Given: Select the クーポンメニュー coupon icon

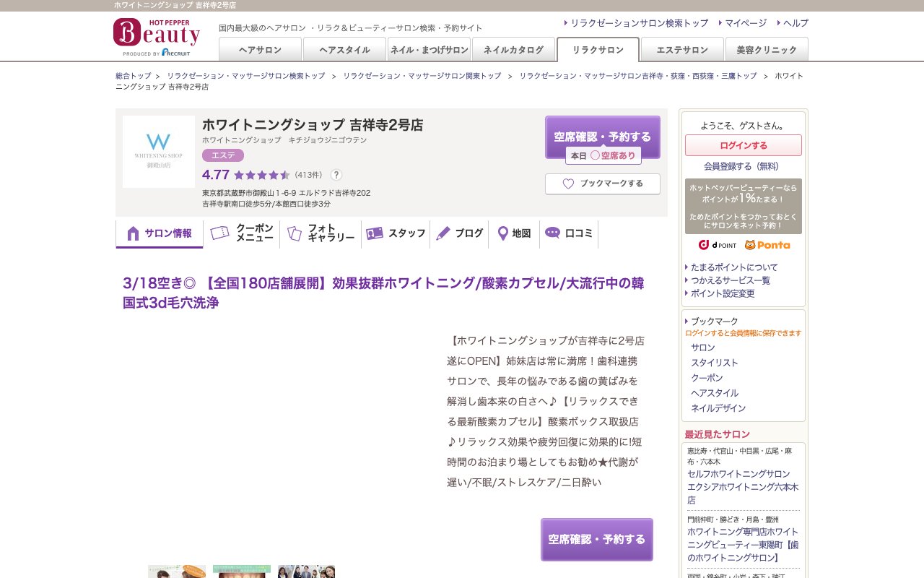Looking at the screenshot, I should tap(219, 233).
